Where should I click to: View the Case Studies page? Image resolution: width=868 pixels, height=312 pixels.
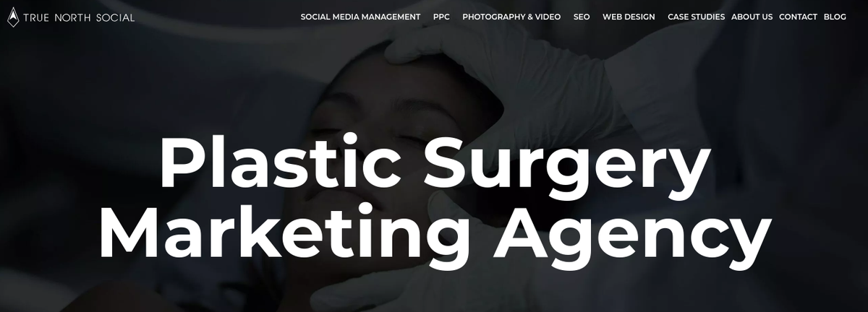point(696,17)
